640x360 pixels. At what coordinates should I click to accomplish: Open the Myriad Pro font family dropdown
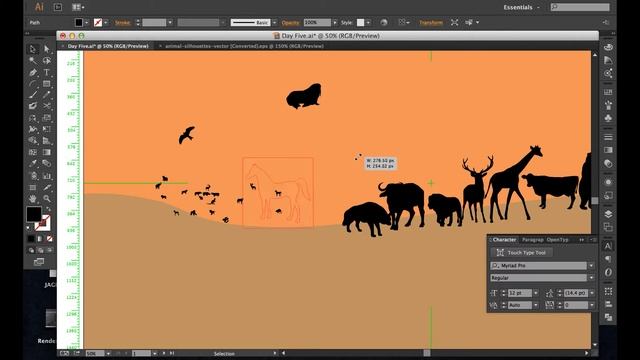(591, 266)
